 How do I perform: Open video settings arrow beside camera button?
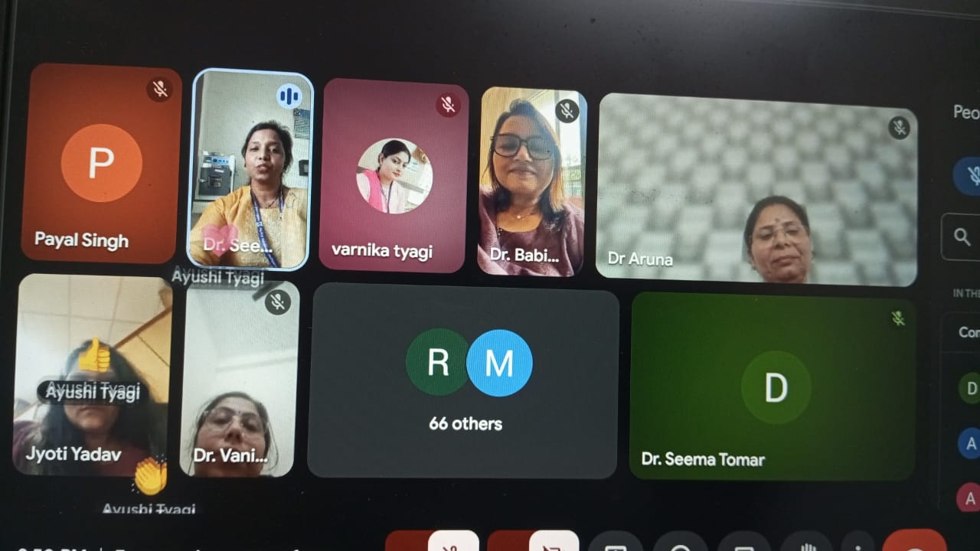(x=507, y=543)
